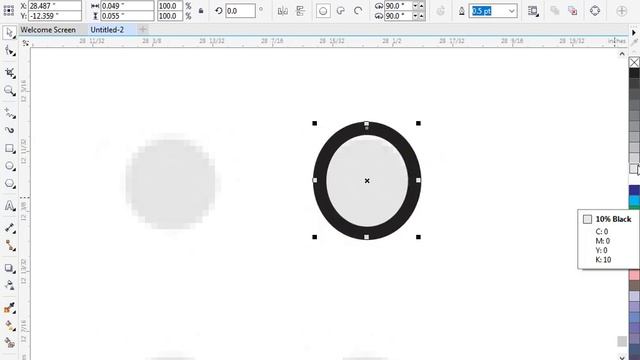Select the Ellipse tool in the toolbox
The width and height of the screenshot is (640, 360).
pos(9,166)
